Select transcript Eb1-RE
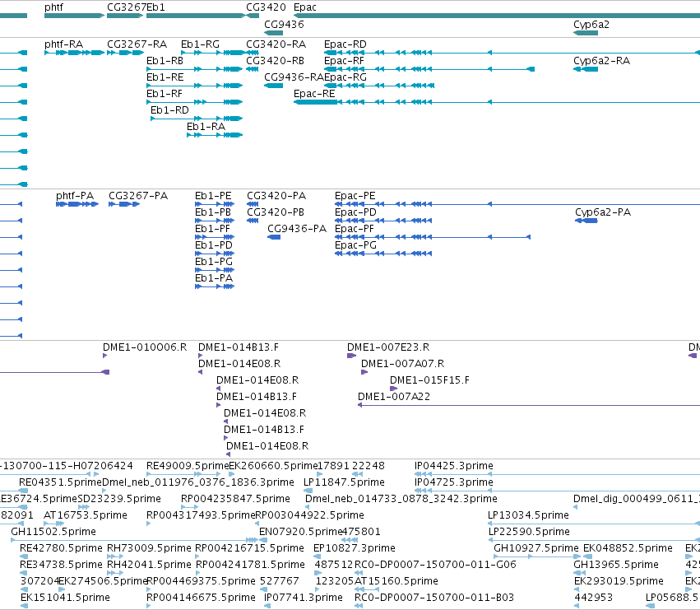Image resolution: width=700 pixels, height=610 pixels. pyautogui.click(x=195, y=86)
